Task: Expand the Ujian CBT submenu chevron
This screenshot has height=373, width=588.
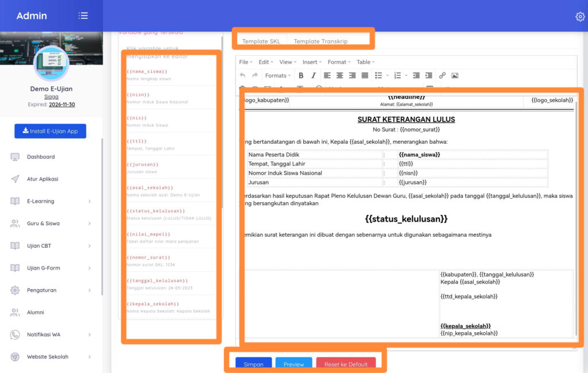Action: (90, 246)
